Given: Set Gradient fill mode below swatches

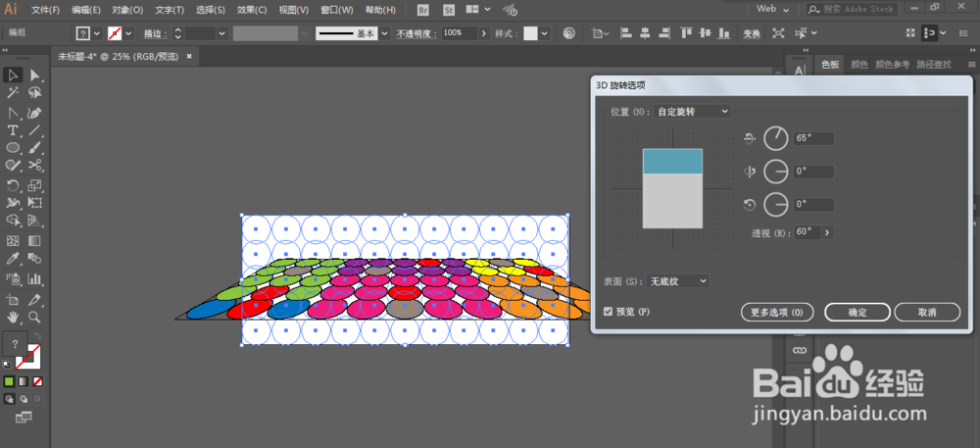Looking at the screenshot, I should click(x=24, y=381).
